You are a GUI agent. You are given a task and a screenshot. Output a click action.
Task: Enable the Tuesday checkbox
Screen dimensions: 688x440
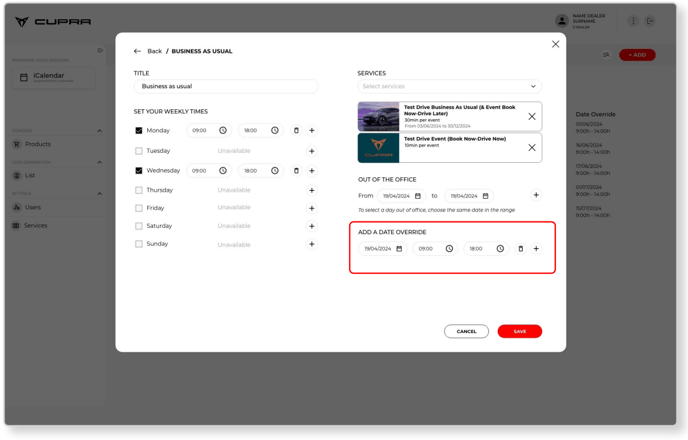point(139,151)
